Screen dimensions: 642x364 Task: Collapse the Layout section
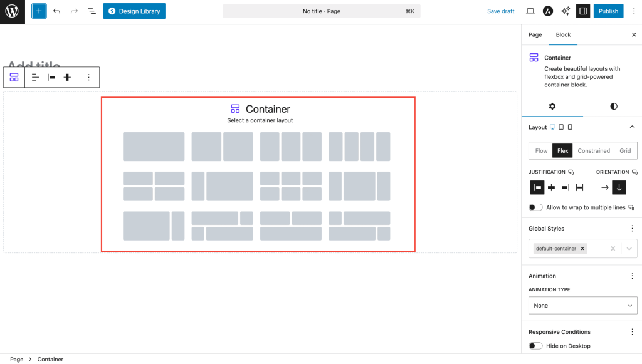pyautogui.click(x=632, y=127)
